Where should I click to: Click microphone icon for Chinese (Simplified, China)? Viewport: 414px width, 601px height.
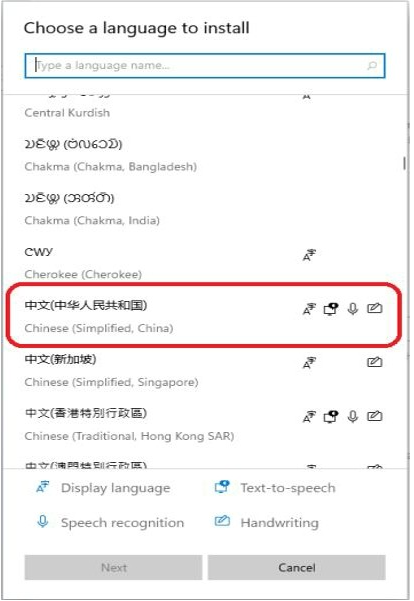tap(353, 309)
